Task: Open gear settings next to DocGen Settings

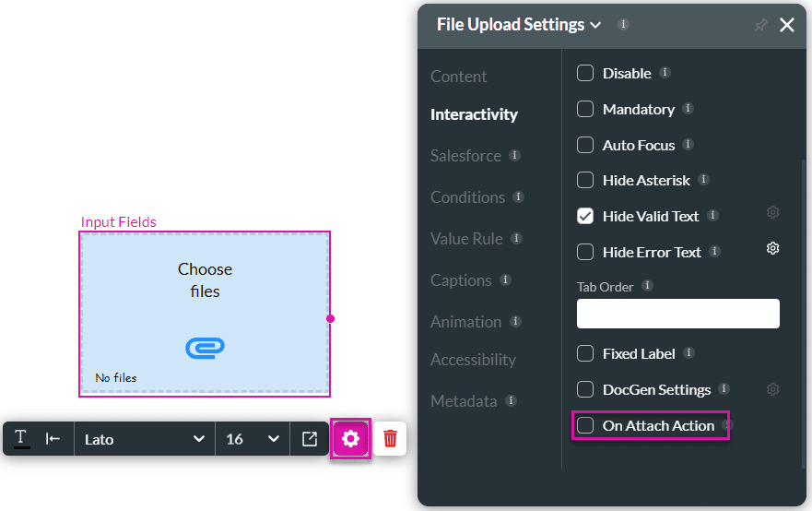Action: tap(772, 389)
